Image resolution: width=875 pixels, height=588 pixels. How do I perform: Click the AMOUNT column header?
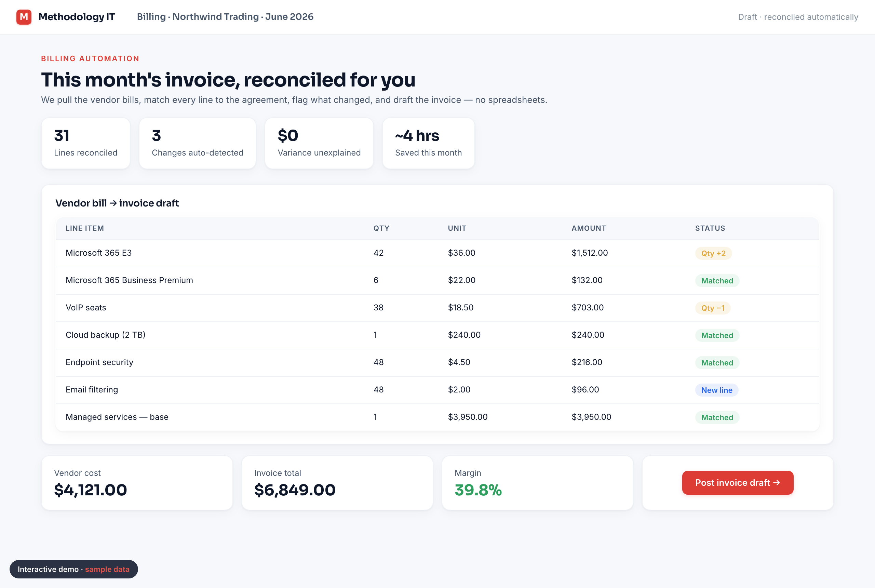(589, 228)
